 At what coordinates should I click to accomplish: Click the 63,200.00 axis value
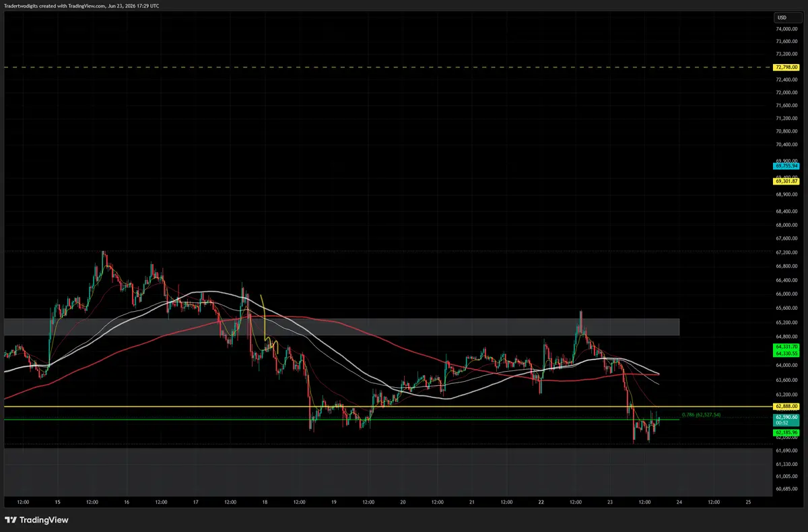[x=786, y=395]
